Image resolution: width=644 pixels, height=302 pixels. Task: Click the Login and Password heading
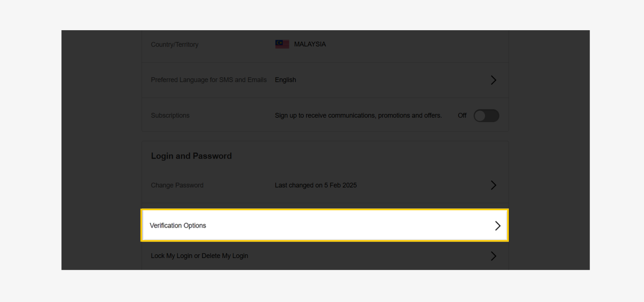pos(191,156)
